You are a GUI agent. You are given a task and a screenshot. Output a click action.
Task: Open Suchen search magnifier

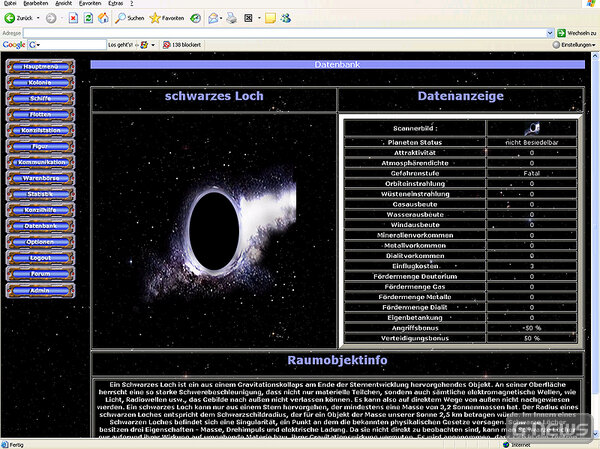[x=130, y=18]
